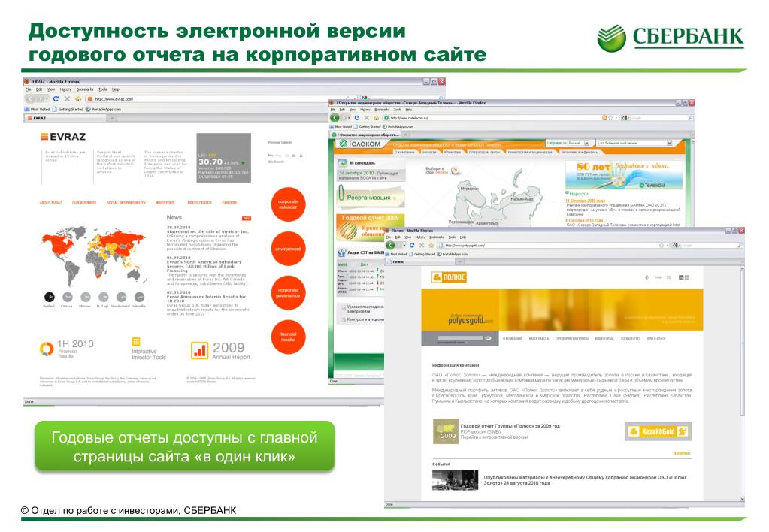Reload page in Polyus Firefox window
The width and height of the screenshot is (769, 532).
click(411, 245)
